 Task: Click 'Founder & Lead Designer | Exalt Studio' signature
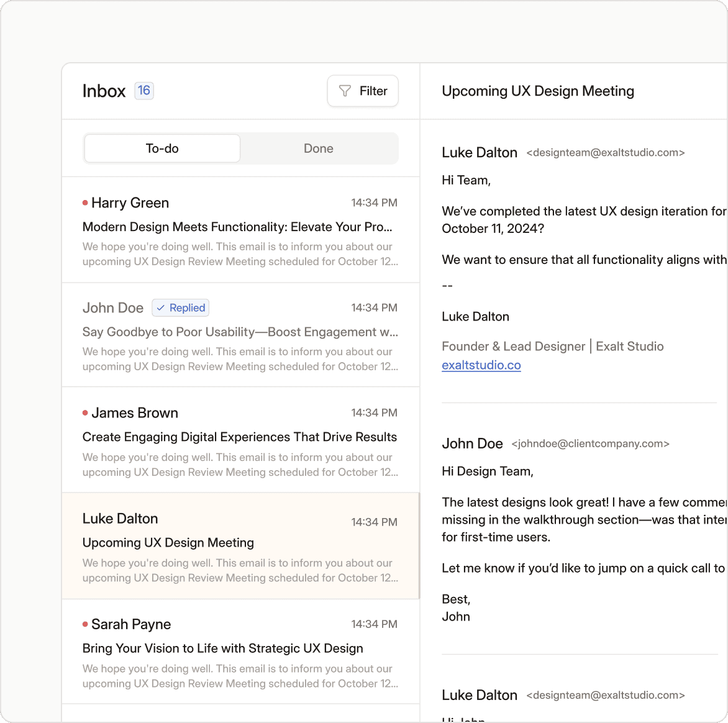(x=552, y=347)
